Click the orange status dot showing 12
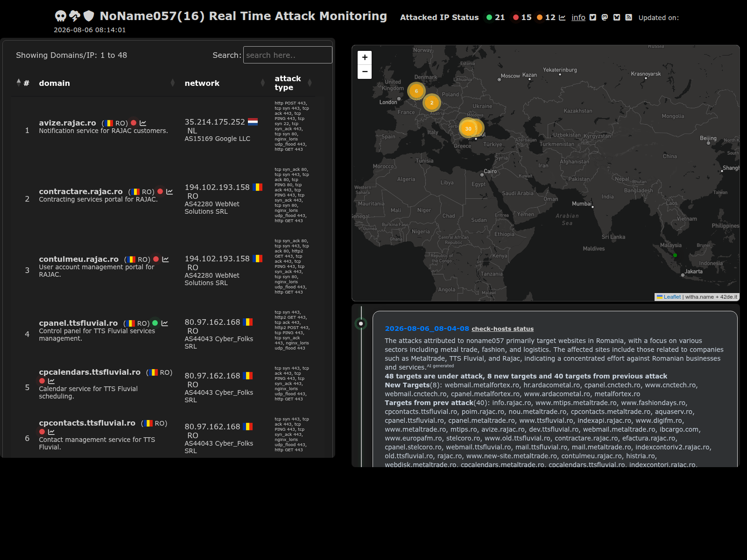The height and width of the screenshot is (560, 747). pos(540,17)
